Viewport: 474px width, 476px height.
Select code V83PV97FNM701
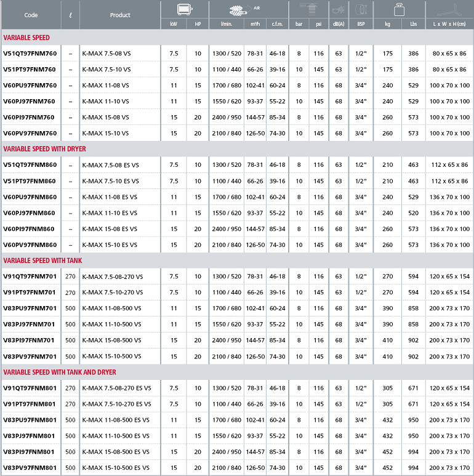(x=30, y=357)
